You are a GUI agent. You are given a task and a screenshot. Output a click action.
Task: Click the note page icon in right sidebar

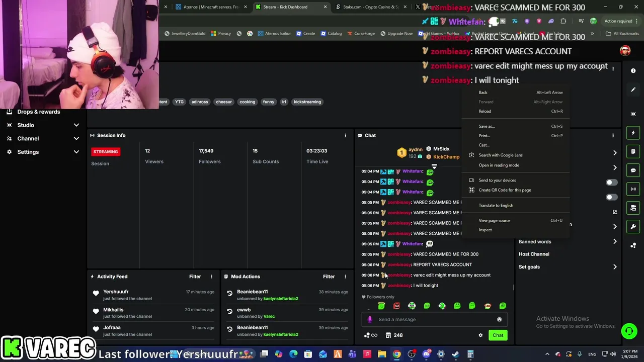click(633, 151)
